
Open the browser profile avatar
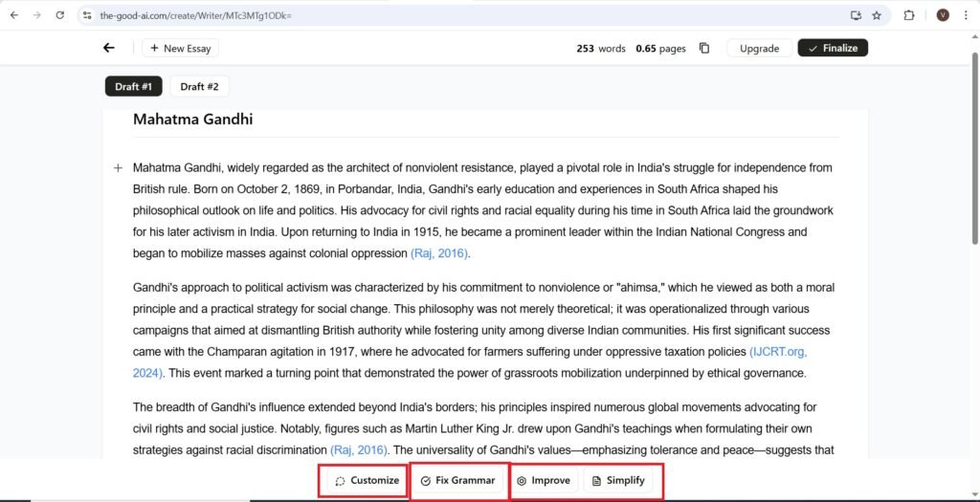pos(943,15)
